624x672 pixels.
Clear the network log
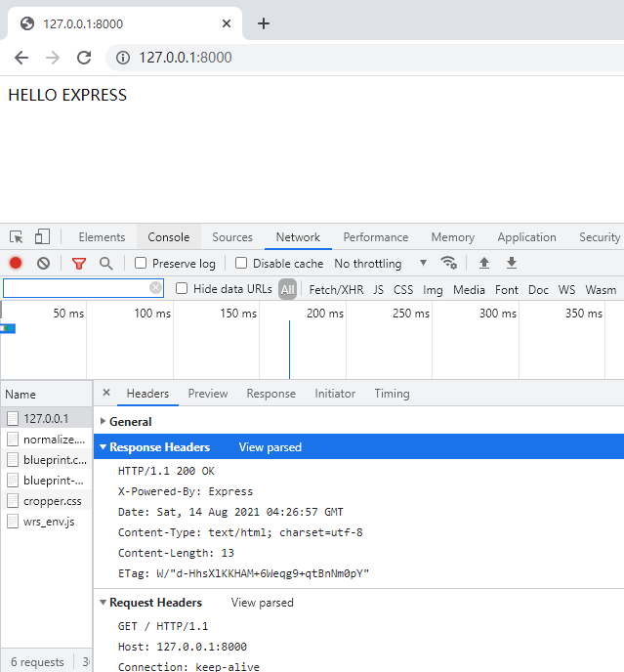pos(43,263)
